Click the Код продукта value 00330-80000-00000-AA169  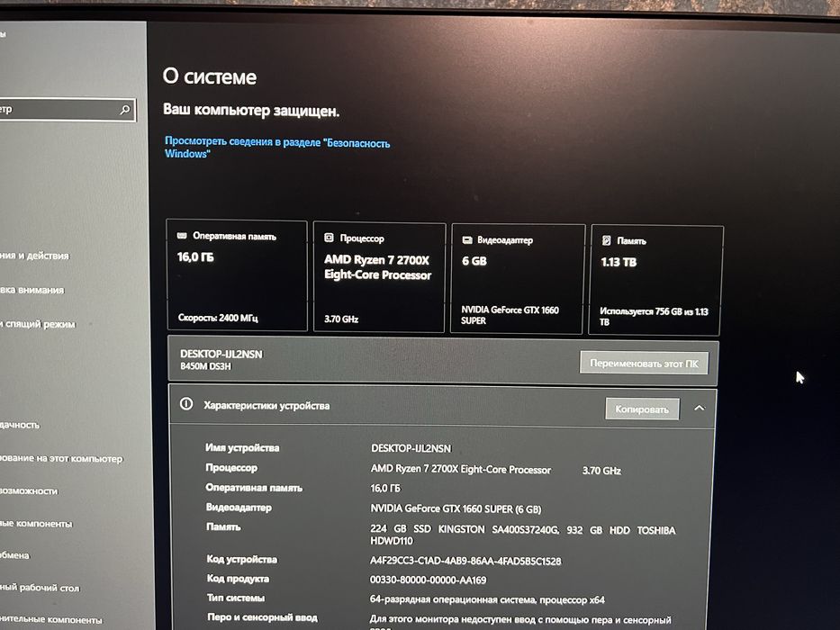coord(428,580)
